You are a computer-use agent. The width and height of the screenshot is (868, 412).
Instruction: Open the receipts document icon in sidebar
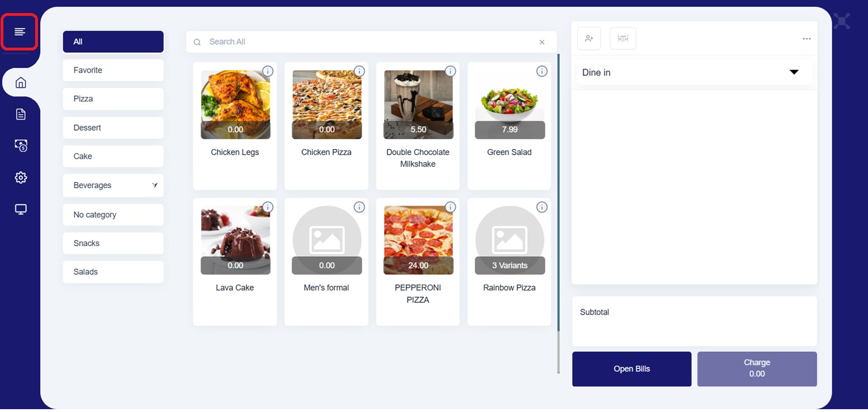[21, 114]
